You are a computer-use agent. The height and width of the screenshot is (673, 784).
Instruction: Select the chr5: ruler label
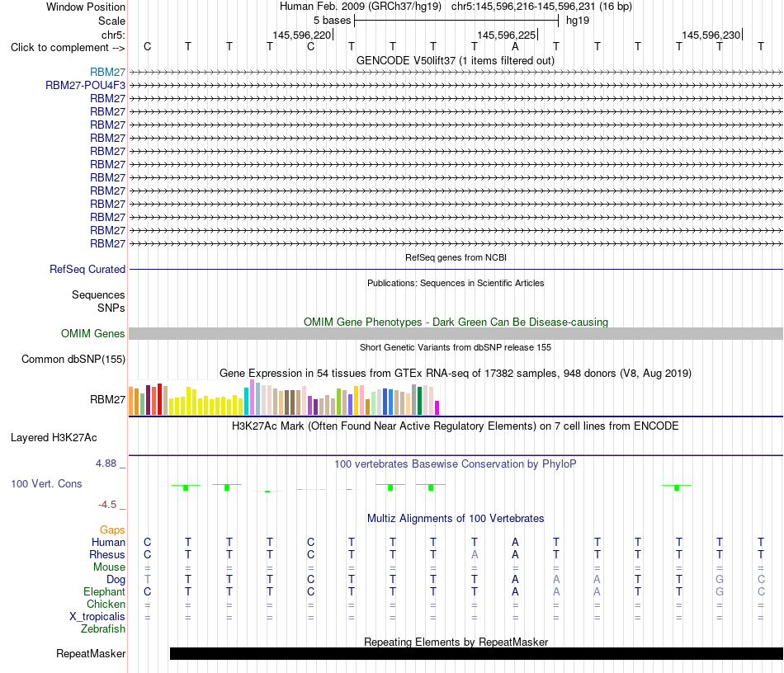(x=113, y=35)
